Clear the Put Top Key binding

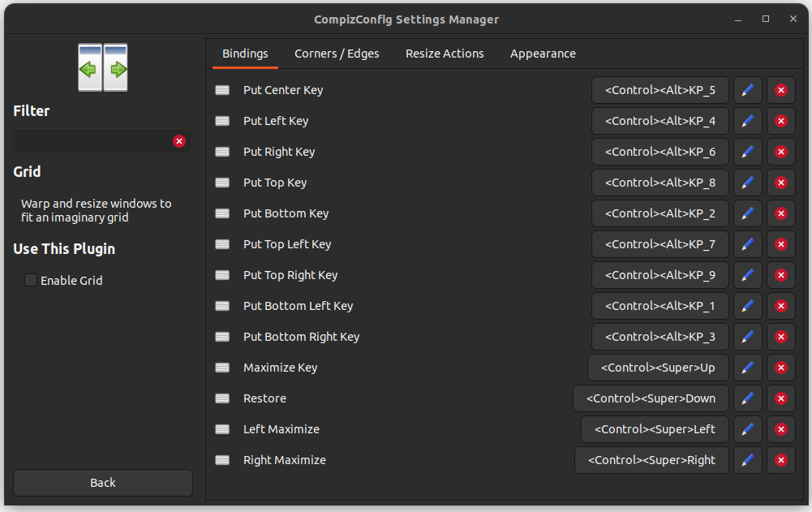(781, 183)
